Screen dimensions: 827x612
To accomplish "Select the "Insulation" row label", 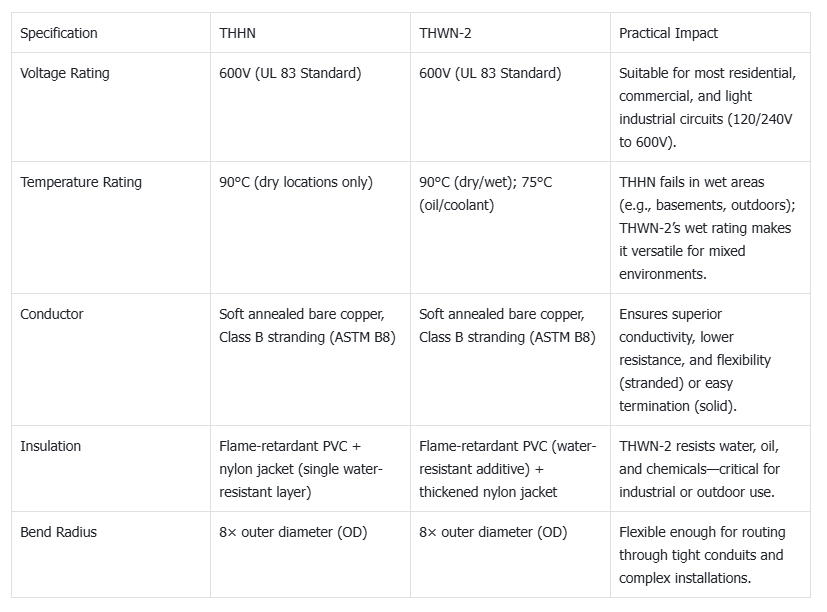I will 51,446.
